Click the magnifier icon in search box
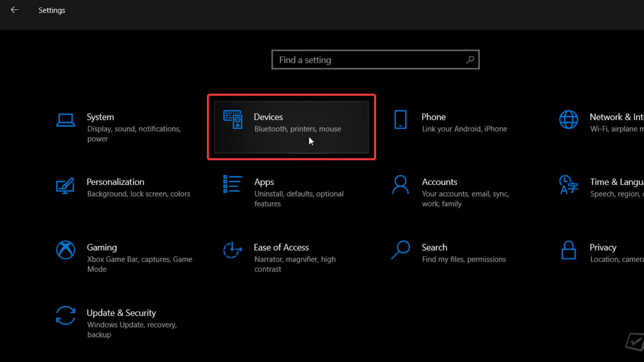 (x=470, y=60)
